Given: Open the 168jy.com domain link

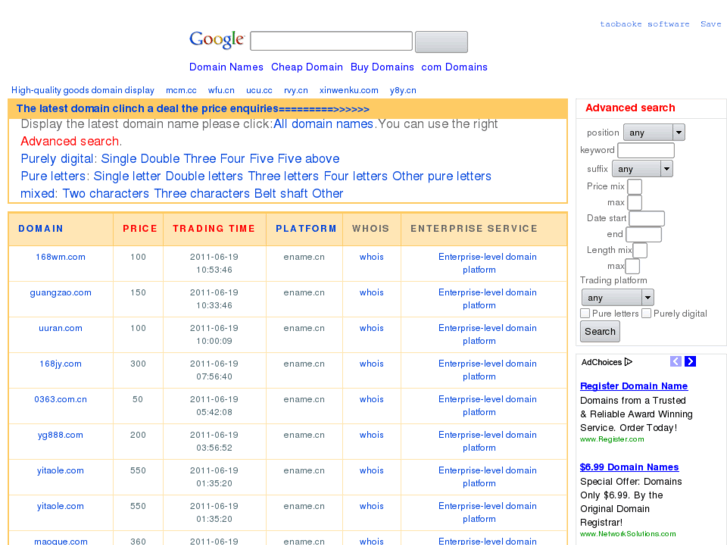Looking at the screenshot, I should (61, 364).
